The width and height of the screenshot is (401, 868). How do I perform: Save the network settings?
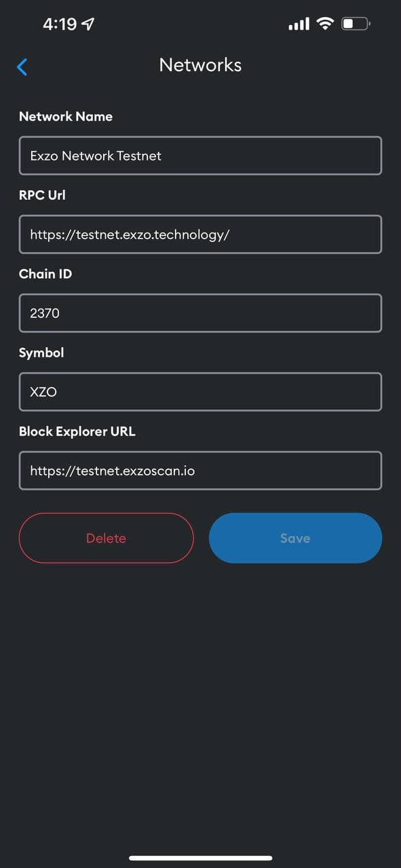tap(295, 538)
